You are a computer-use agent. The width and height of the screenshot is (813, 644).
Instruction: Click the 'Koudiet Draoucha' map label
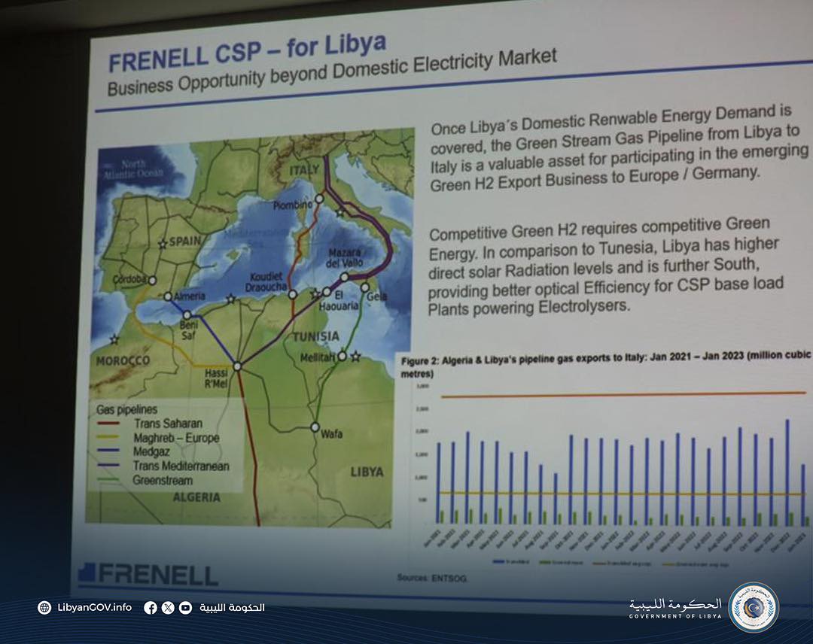coord(266,282)
